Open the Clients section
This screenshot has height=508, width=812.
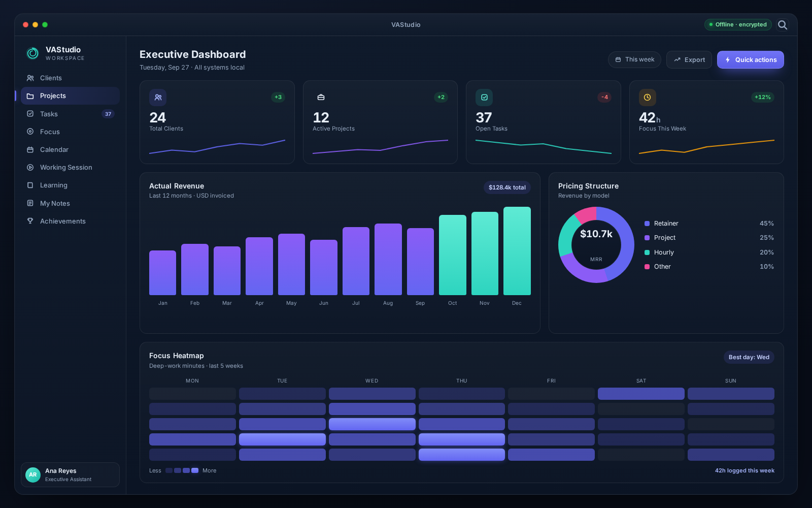(x=70, y=78)
